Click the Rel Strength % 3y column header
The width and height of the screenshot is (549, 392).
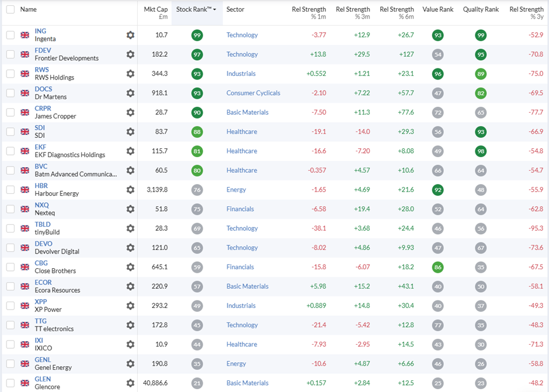[x=526, y=13]
